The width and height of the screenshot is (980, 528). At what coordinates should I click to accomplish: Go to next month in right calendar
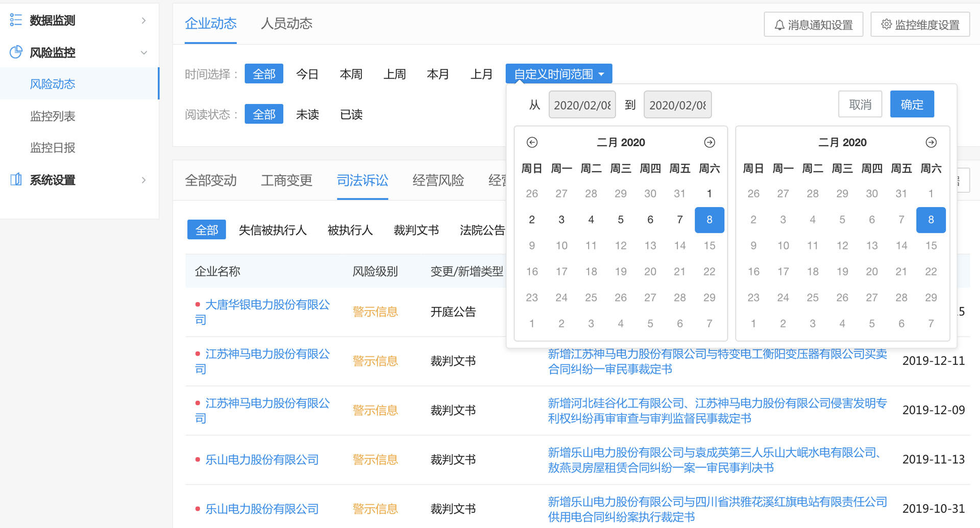930,142
